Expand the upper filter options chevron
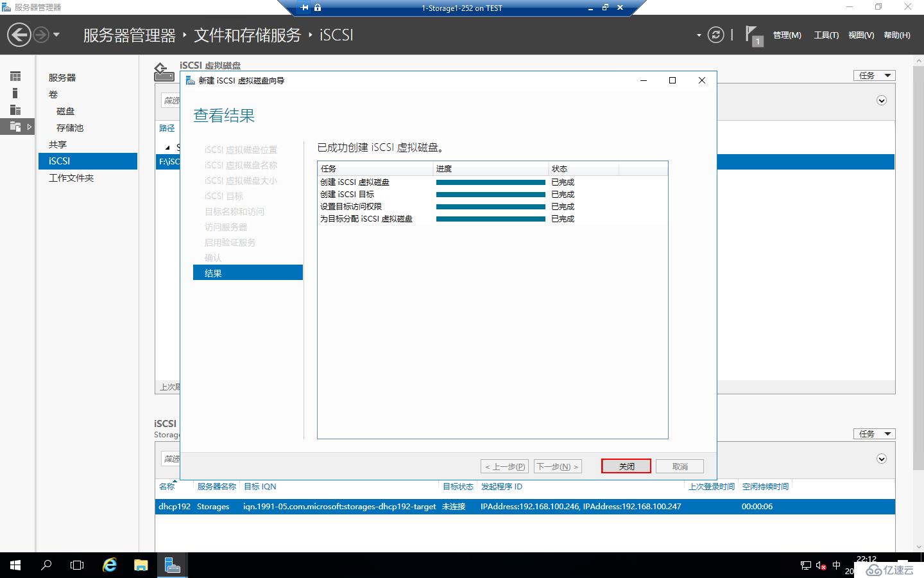Screen dimensions: 924x578 tap(882, 100)
